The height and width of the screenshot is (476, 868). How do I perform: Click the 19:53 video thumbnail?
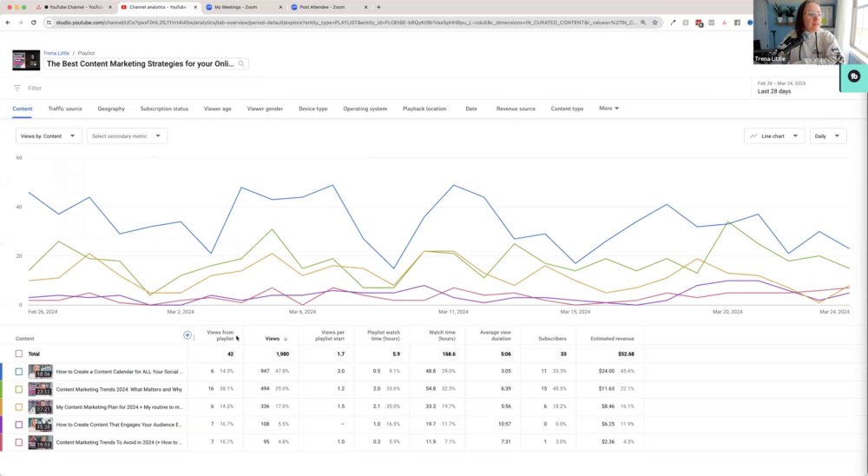(x=41, y=442)
